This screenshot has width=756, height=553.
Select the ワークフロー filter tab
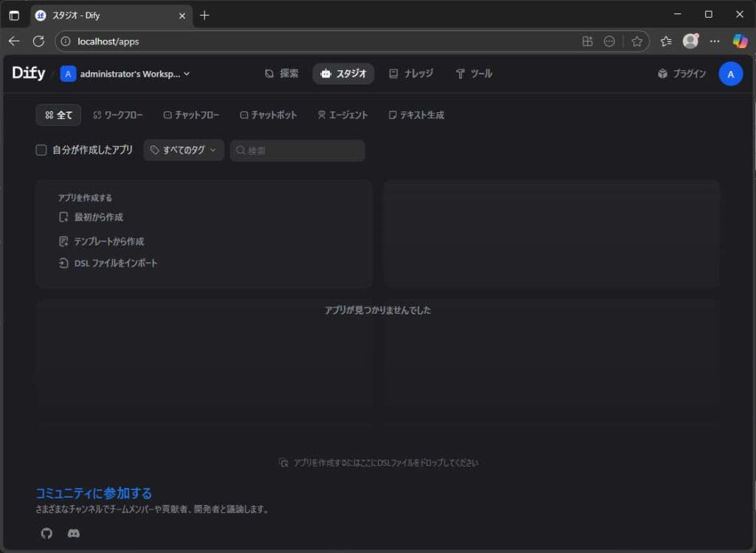118,115
